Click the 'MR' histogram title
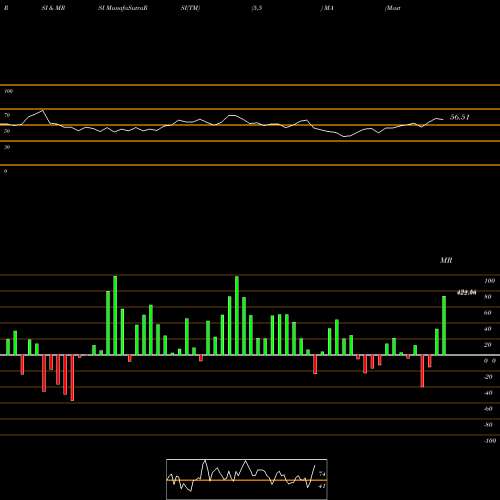This screenshot has height=500, width=500. [446, 260]
